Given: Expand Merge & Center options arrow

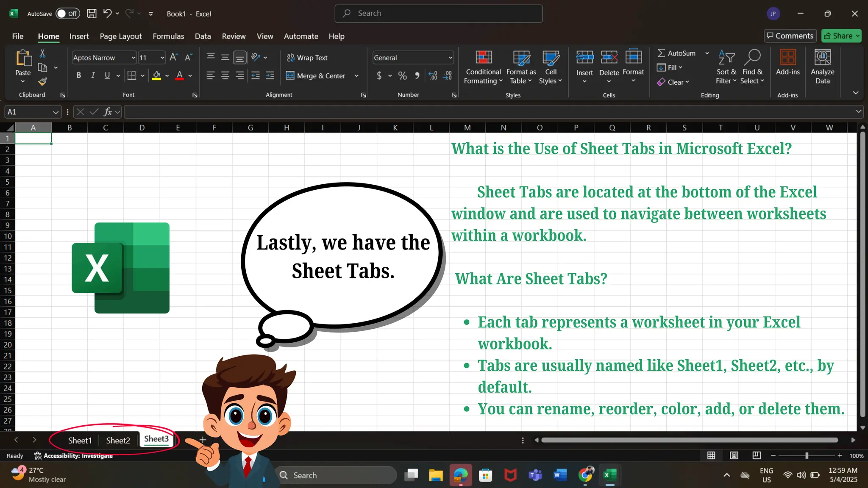Looking at the screenshot, I should click(356, 76).
